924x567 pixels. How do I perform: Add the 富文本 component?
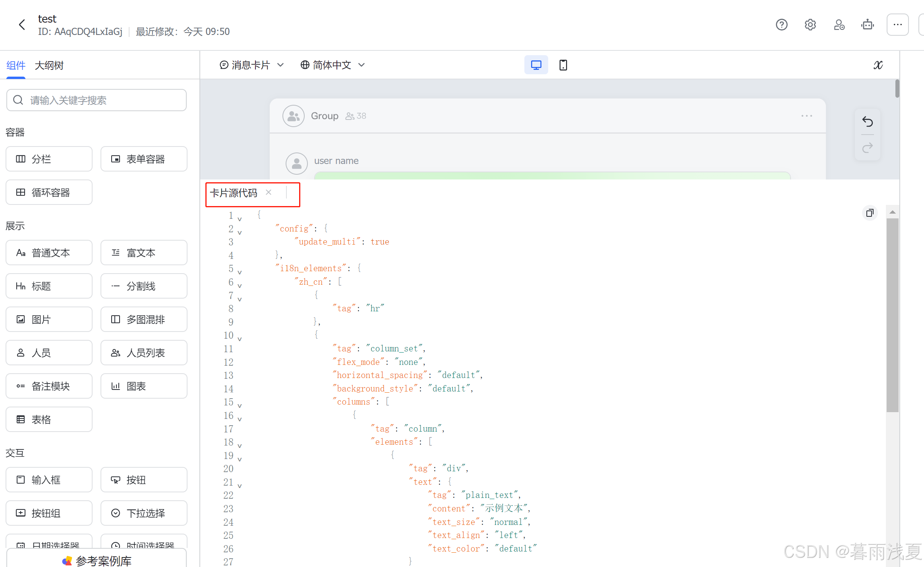144,253
